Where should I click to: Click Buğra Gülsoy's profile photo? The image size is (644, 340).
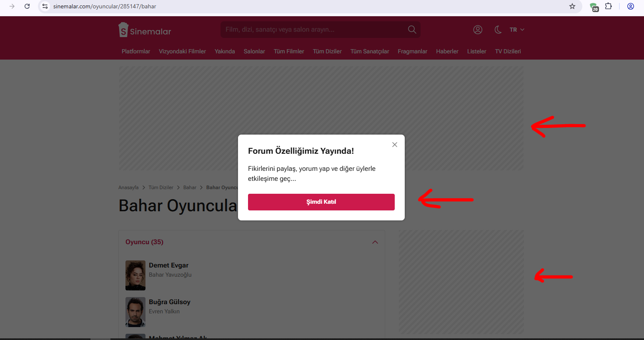click(135, 312)
